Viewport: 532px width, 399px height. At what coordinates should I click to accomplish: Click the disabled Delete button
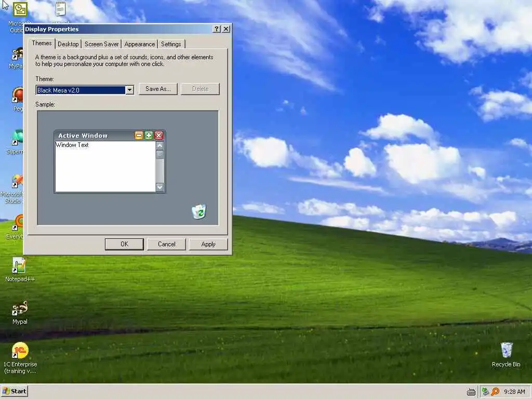[200, 89]
